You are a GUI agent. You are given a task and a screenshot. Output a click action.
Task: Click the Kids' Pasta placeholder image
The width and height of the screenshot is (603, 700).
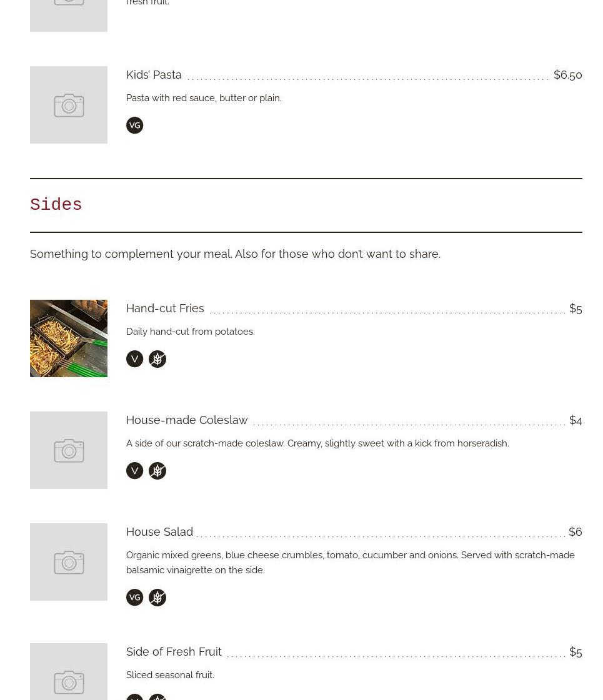point(69,105)
